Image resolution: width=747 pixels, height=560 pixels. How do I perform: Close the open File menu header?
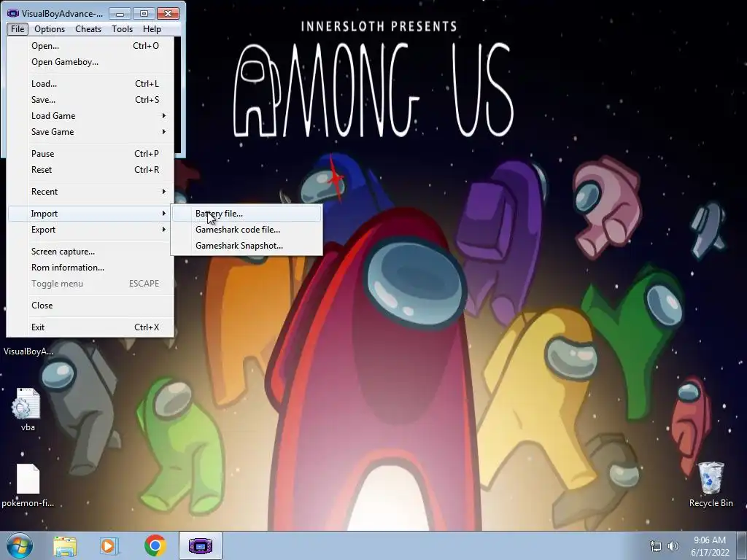click(18, 29)
